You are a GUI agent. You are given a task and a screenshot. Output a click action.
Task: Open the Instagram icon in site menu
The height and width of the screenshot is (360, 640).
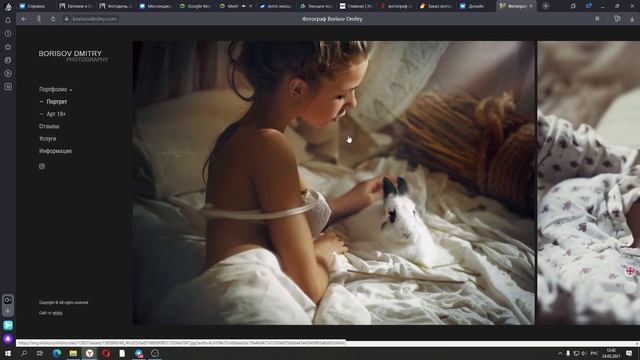(42, 167)
